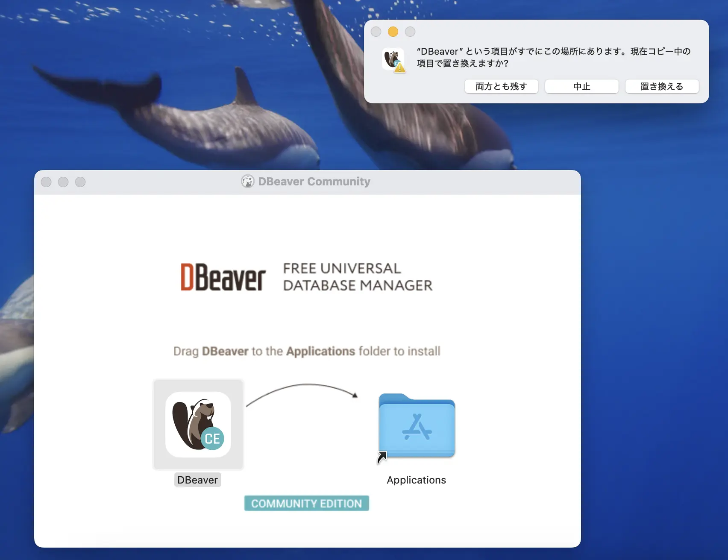
Task: Select the DBeaver file name label
Action: coord(197,480)
